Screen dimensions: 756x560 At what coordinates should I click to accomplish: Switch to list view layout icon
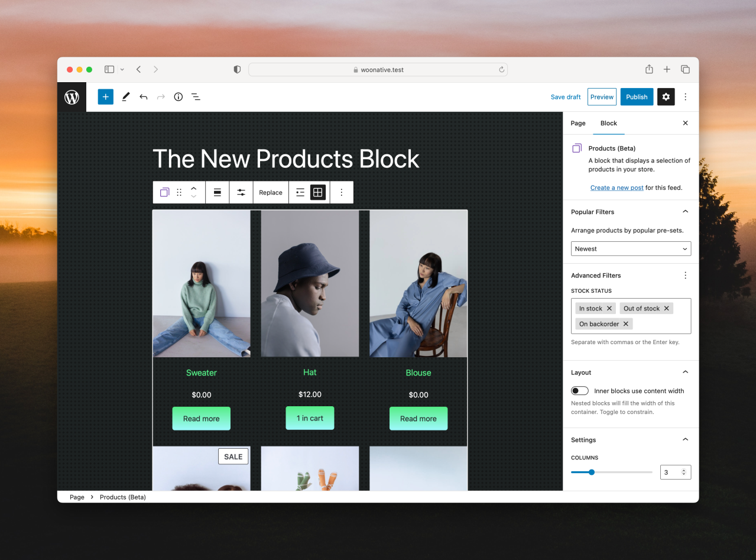(x=300, y=192)
